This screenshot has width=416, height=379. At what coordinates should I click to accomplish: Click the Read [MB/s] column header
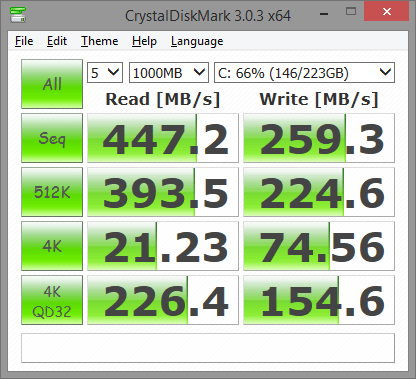pyautogui.click(x=163, y=100)
